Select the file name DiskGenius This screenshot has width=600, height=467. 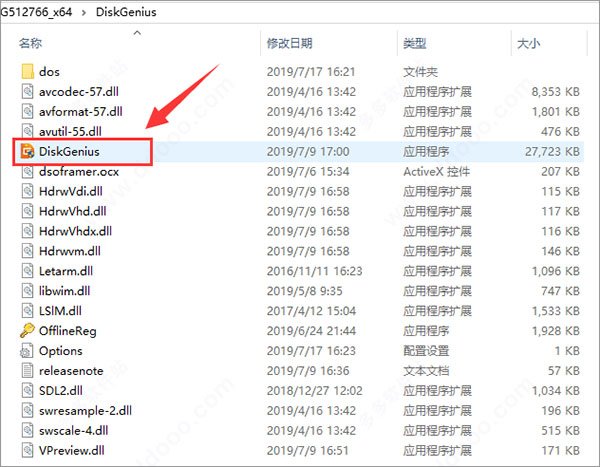69,151
